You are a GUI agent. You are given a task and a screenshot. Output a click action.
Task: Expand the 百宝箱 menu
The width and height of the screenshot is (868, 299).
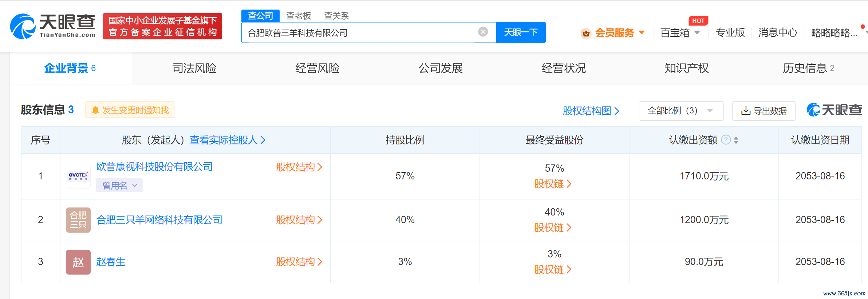coord(680,33)
